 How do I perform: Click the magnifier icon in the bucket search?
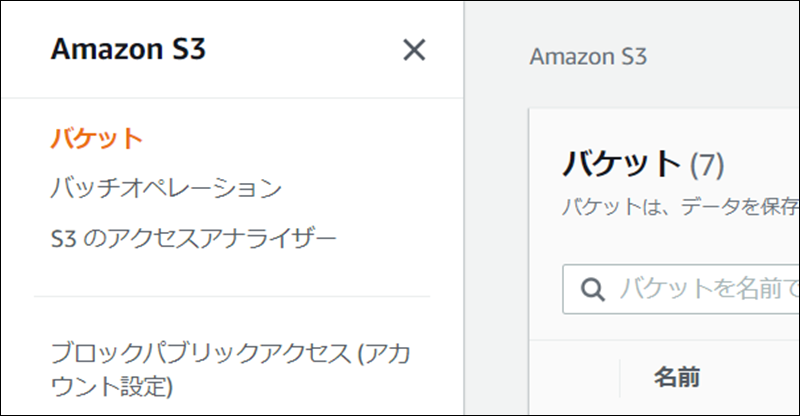[592, 289]
